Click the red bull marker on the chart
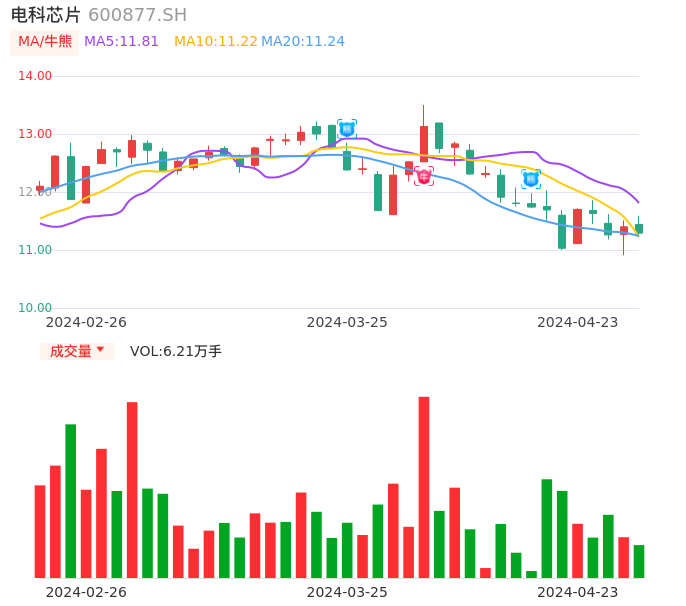The height and width of the screenshot is (606, 686). click(424, 177)
